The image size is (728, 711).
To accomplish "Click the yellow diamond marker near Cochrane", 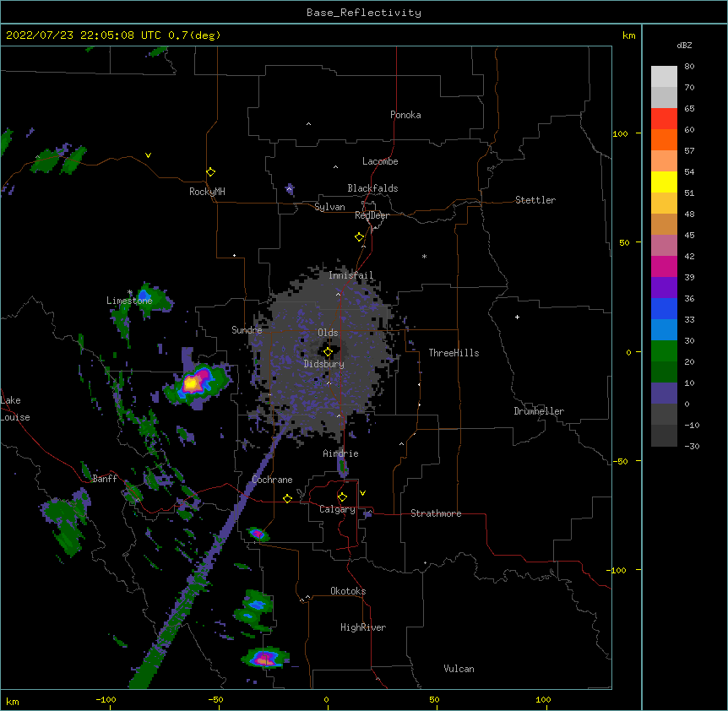I will (287, 498).
